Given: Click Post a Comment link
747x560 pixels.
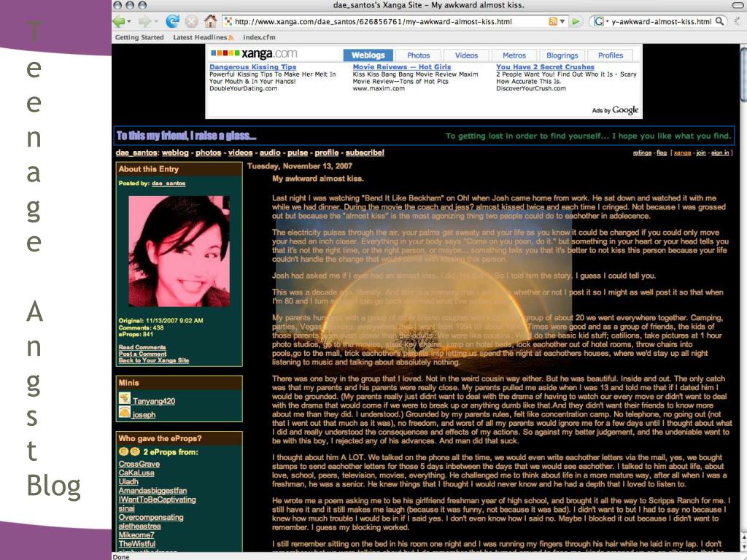Looking at the screenshot, I should pyautogui.click(x=142, y=354).
